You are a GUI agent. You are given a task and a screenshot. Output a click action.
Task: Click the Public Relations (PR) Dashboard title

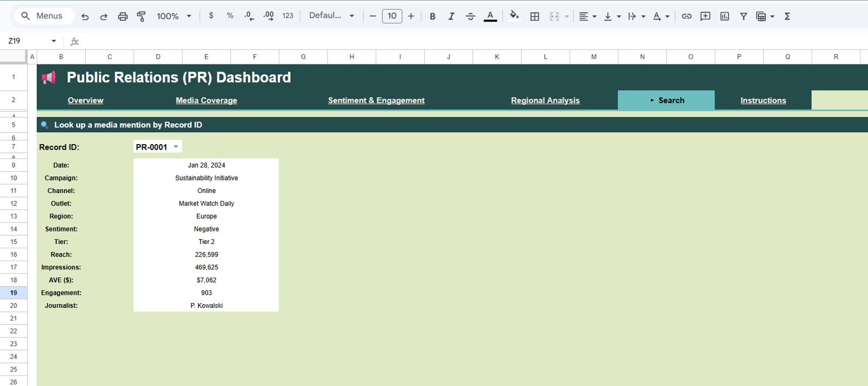[179, 78]
